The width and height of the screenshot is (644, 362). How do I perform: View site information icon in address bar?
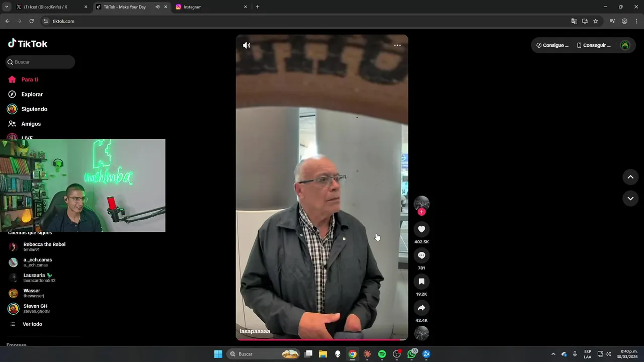(x=46, y=21)
